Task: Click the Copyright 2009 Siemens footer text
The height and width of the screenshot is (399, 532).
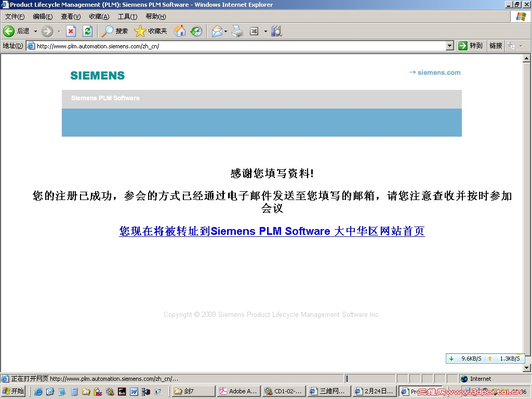Action: pyautogui.click(x=272, y=314)
